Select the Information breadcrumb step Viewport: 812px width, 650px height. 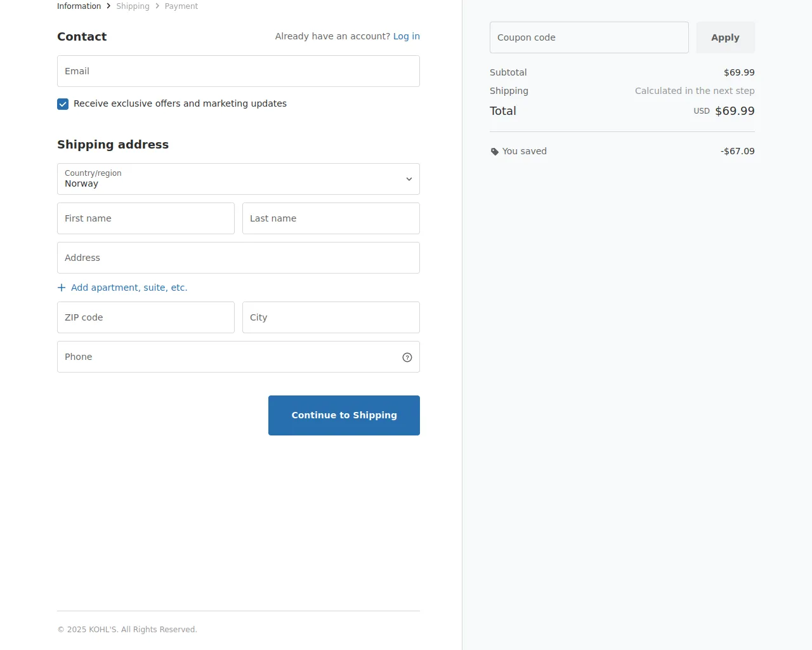(x=79, y=6)
